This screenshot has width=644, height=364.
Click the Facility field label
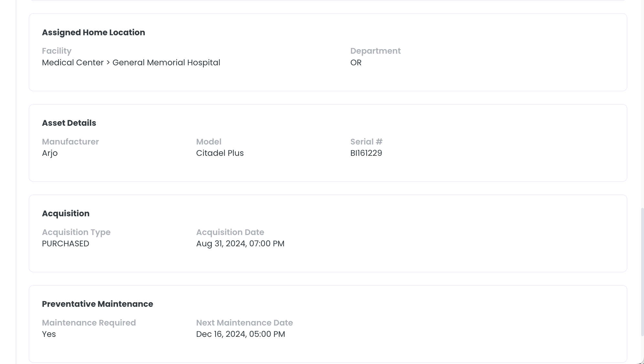click(x=57, y=51)
